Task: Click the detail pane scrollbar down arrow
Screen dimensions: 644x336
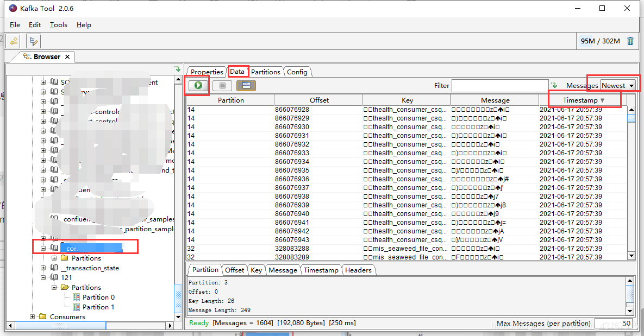Action: (630, 312)
